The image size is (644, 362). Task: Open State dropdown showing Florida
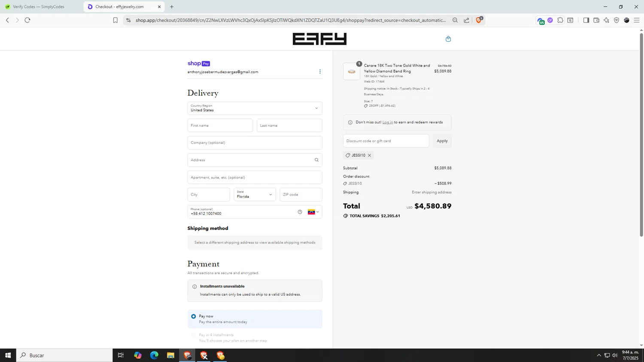pos(255,195)
